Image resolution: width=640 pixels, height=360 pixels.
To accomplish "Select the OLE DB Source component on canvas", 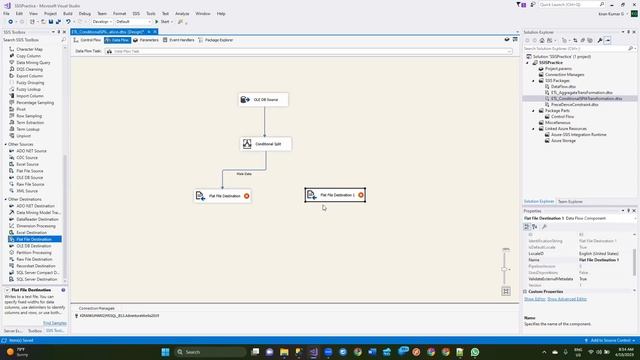I will [263, 100].
